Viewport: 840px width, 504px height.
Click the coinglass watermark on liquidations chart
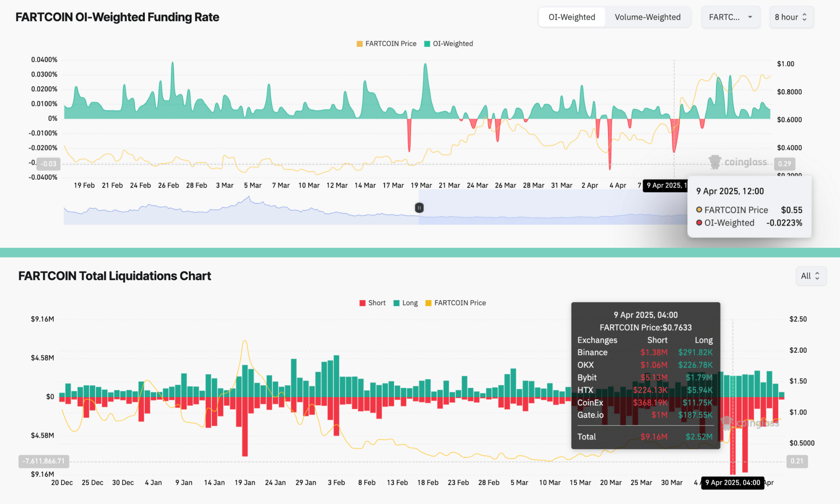coord(750,423)
